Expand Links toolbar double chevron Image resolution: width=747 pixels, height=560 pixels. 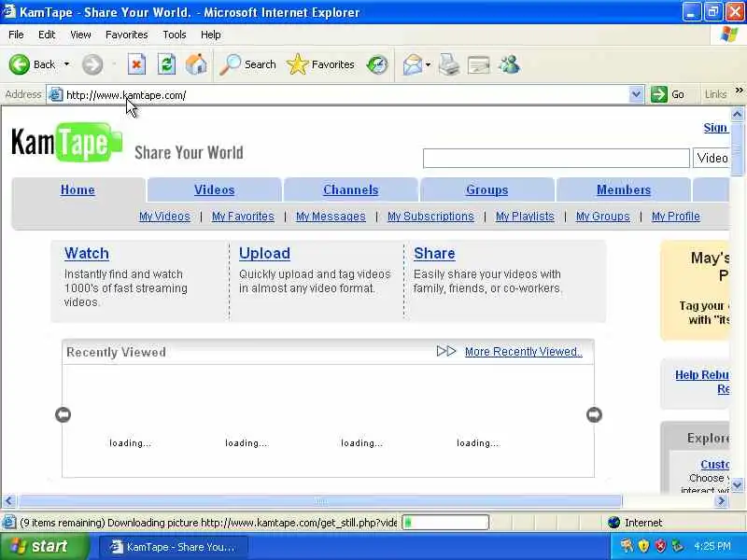tap(739, 91)
